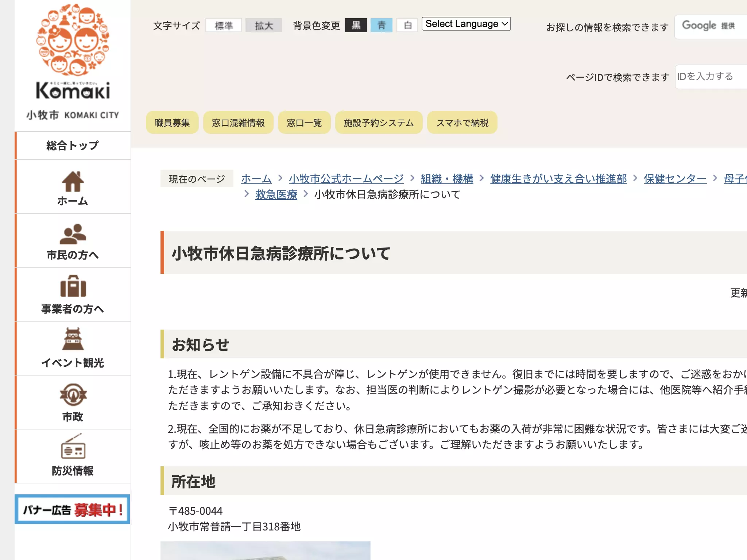
Task: Click the postal code 〒485-0044
Action: click(x=195, y=511)
